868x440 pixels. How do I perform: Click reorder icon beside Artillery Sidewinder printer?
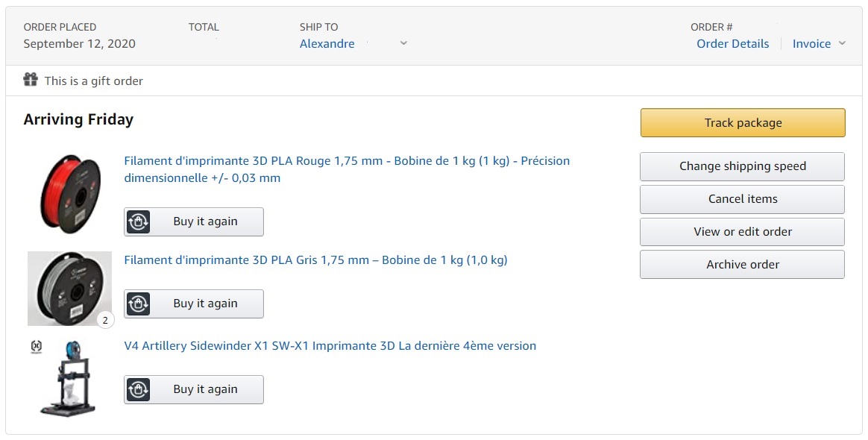pyautogui.click(x=139, y=389)
